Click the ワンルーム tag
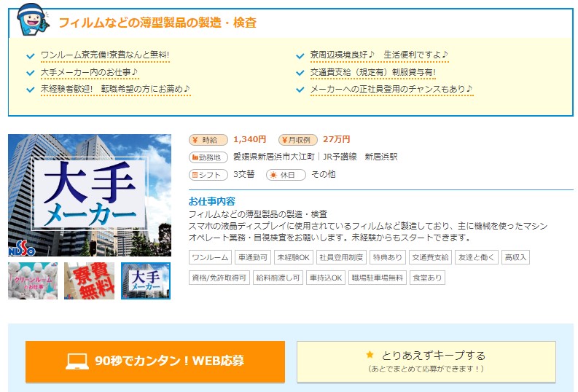Screen dimensions: 578x392 [x=210, y=257]
